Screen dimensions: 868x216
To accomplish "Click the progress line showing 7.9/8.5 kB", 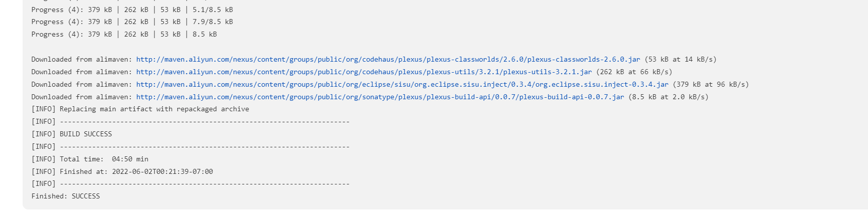I will [132, 22].
